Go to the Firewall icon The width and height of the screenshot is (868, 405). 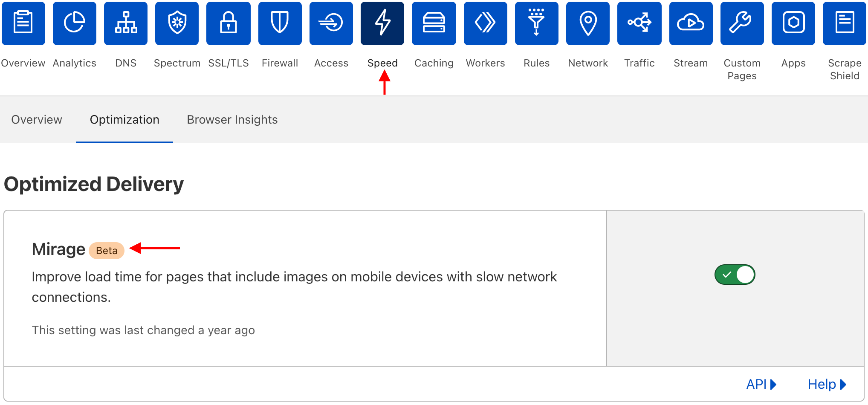280,23
